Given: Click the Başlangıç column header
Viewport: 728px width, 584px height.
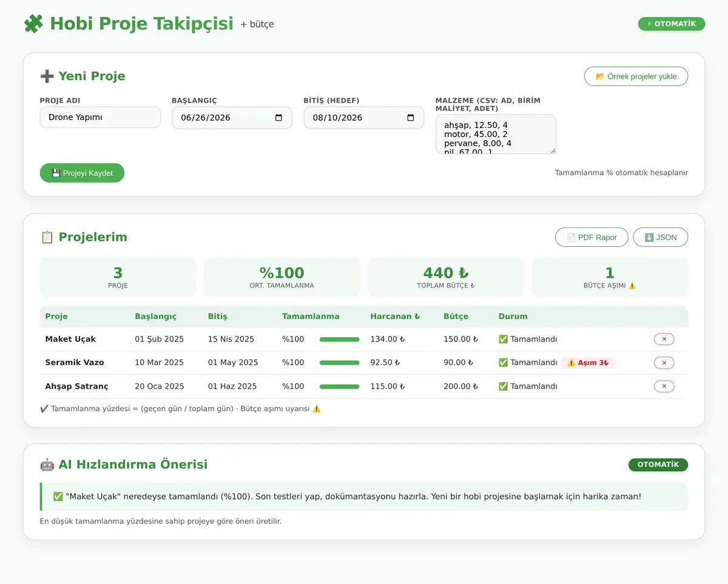Looking at the screenshot, I should point(155,316).
